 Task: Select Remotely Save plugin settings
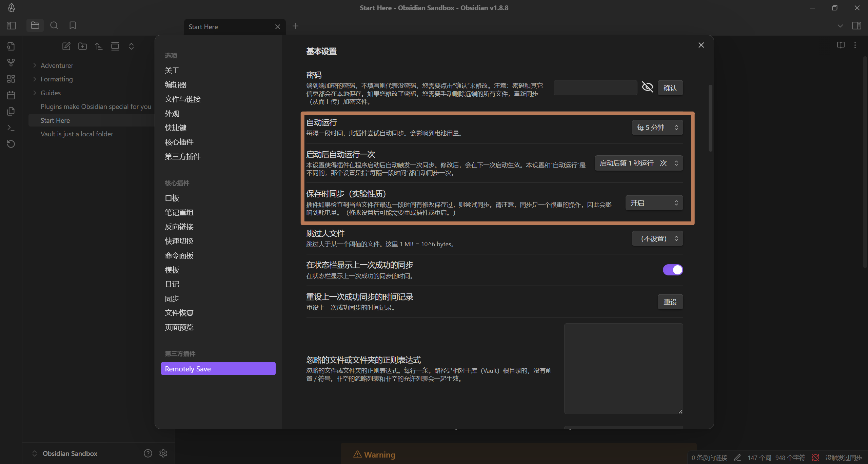[x=218, y=369]
